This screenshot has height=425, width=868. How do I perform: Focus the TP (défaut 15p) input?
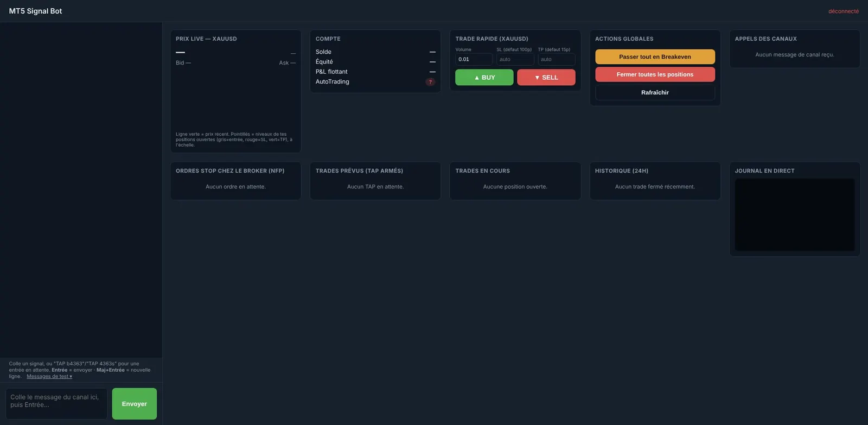coord(556,59)
